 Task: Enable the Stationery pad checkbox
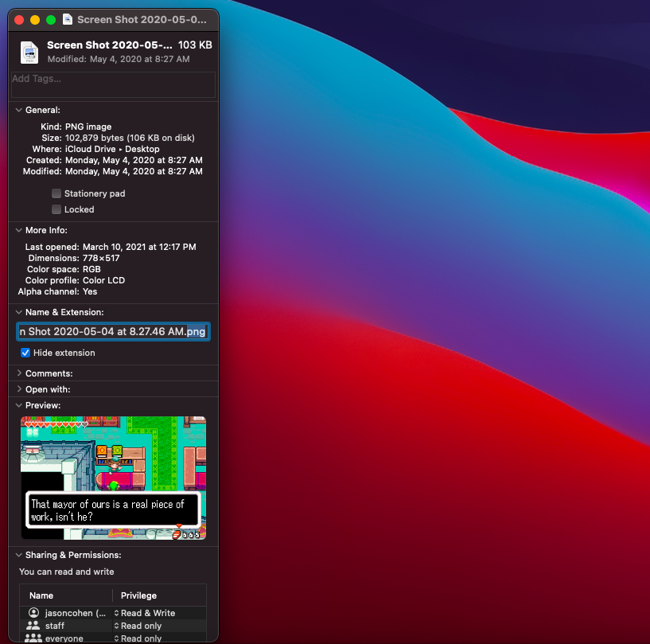pos(56,193)
